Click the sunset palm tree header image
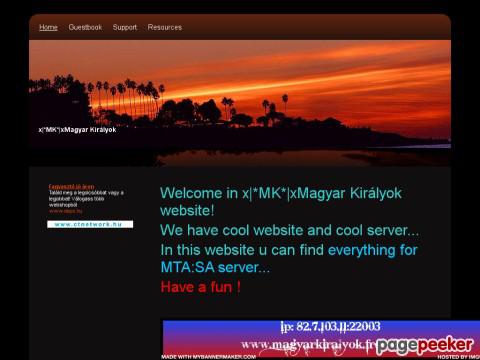Viewport: 480px width, 360px height. (240, 103)
